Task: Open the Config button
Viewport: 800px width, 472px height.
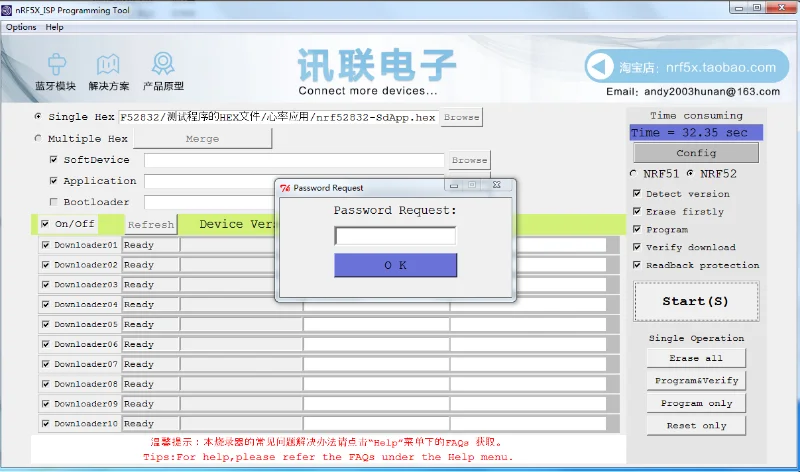Action: pos(696,153)
